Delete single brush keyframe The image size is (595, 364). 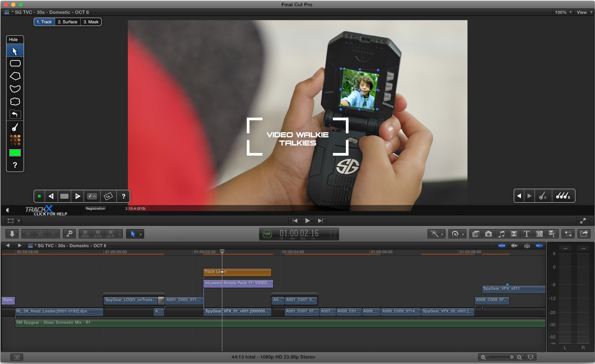543,196
